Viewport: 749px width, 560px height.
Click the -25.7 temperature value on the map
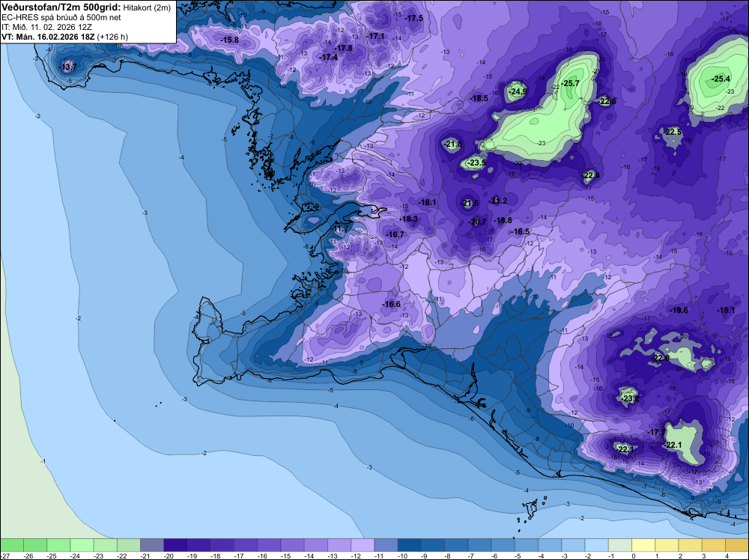(570, 83)
